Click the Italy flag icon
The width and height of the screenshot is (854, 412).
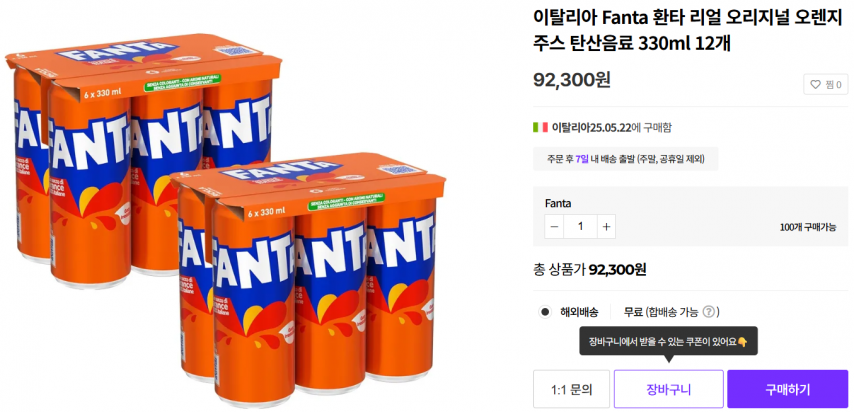540,127
